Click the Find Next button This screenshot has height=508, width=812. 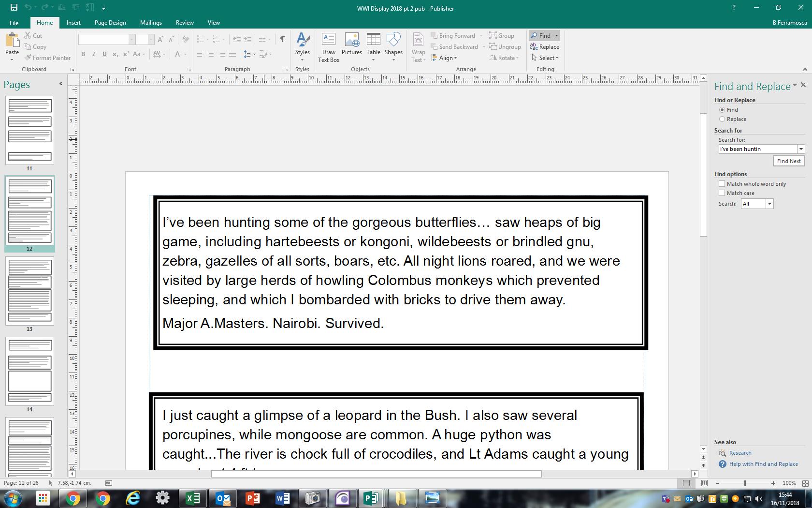click(x=789, y=161)
